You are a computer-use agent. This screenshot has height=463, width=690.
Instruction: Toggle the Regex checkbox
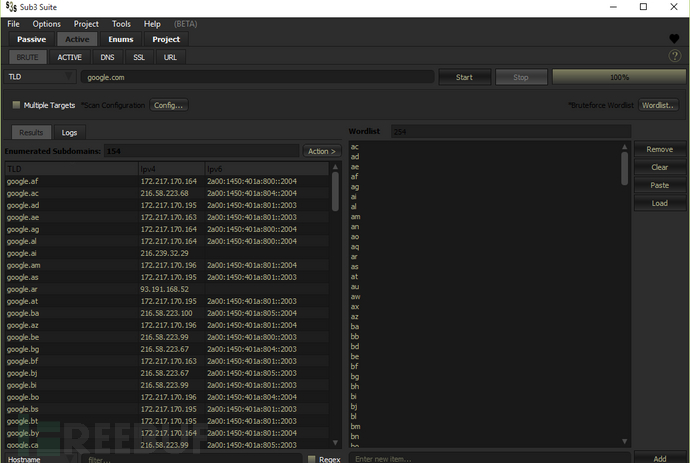click(x=312, y=459)
